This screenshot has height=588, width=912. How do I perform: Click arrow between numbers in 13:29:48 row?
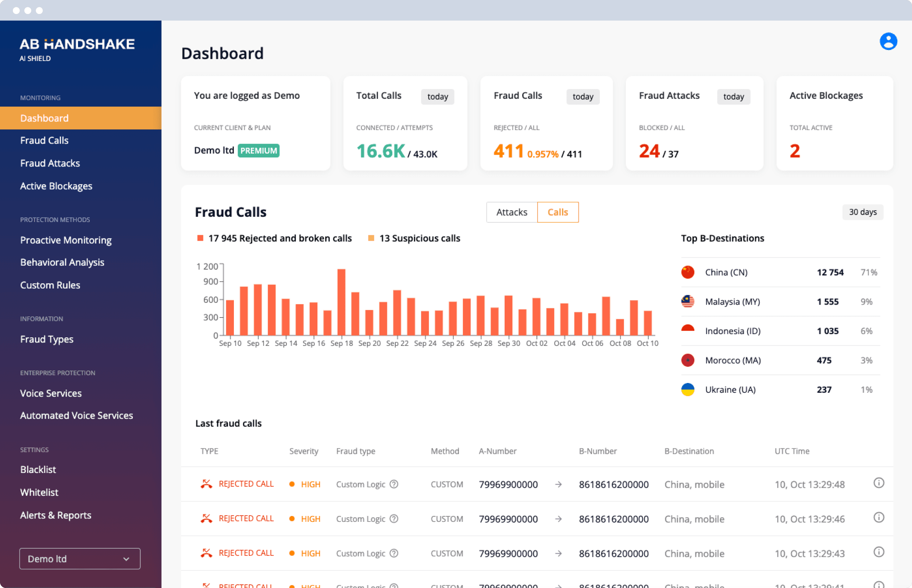(558, 484)
